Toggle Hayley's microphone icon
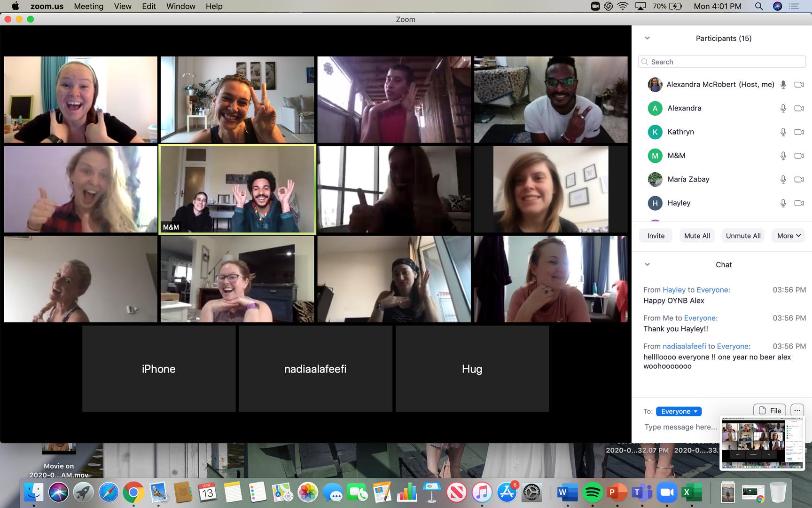This screenshot has height=508, width=812. pos(783,203)
